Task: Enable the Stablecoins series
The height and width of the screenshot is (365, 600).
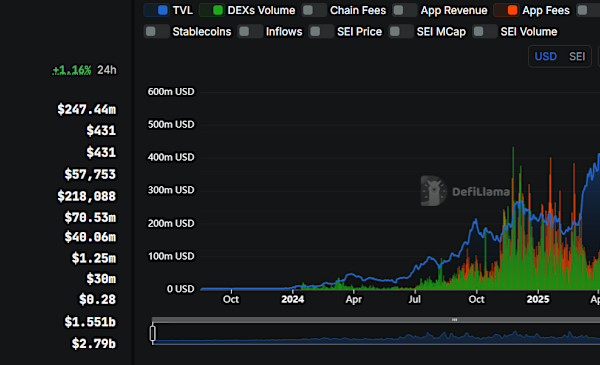Action: tap(157, 31)
